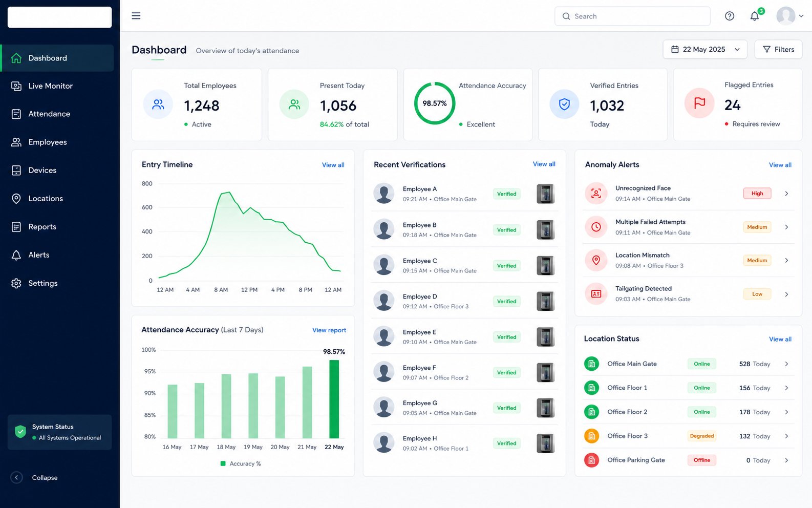Click the Dashboard home icon in sidebar
The image size is (812, 508).
[x=16, y=58]
